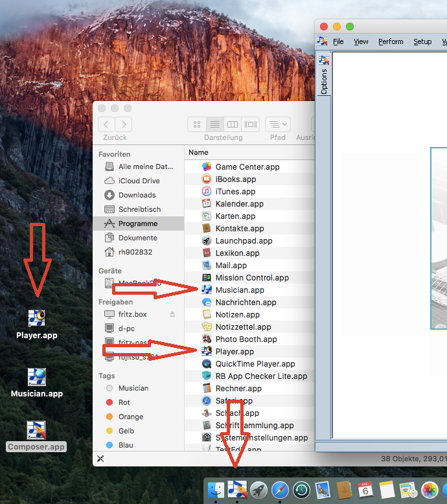Open the Calendar icon in the Dock
The height and width of the screenshot is (504, 447).
pos(364,490)
